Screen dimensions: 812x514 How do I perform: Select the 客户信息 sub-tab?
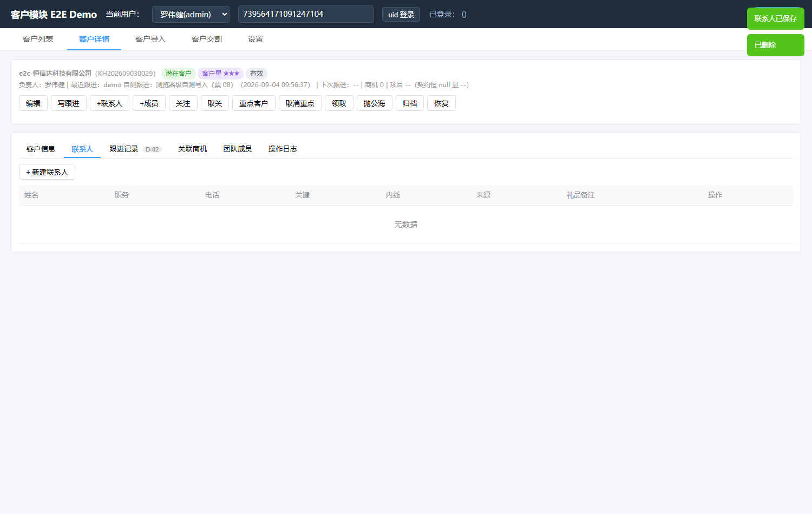click(41, 149)
